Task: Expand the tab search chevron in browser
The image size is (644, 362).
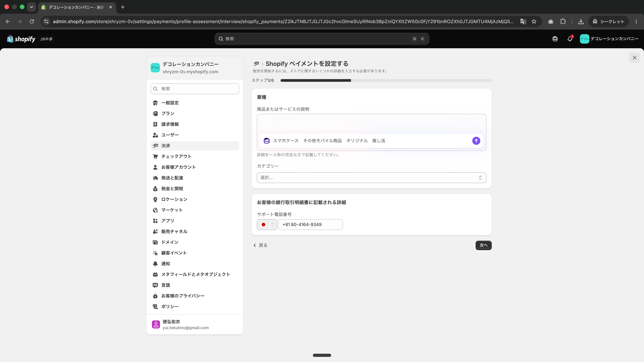Action: coord(32,7)
